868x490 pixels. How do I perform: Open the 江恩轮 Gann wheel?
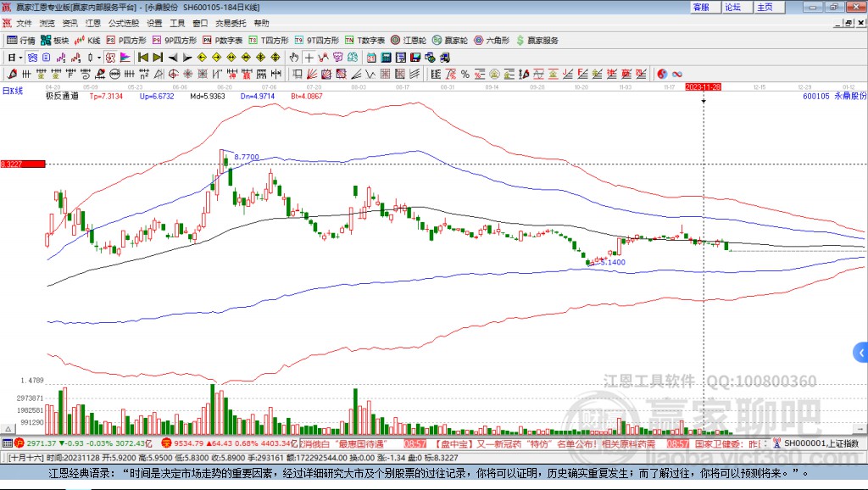[x=409, y=41]
